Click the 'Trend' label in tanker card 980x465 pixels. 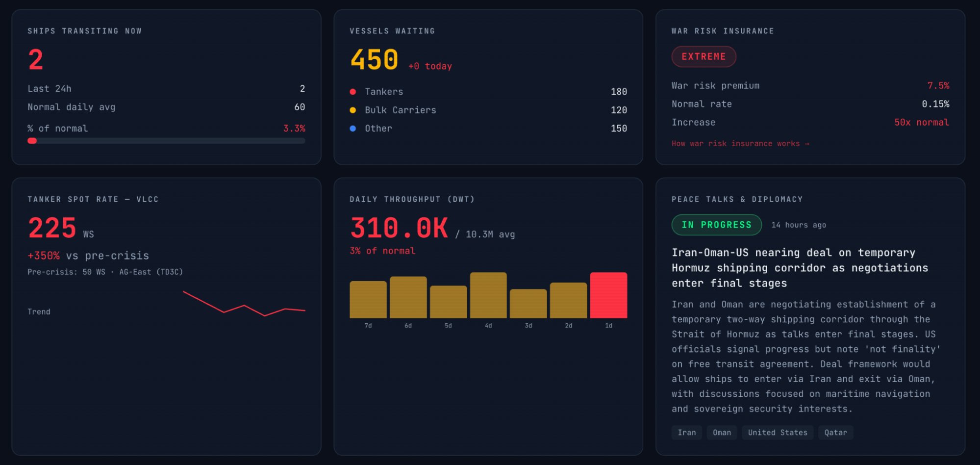tap(39, 312)
